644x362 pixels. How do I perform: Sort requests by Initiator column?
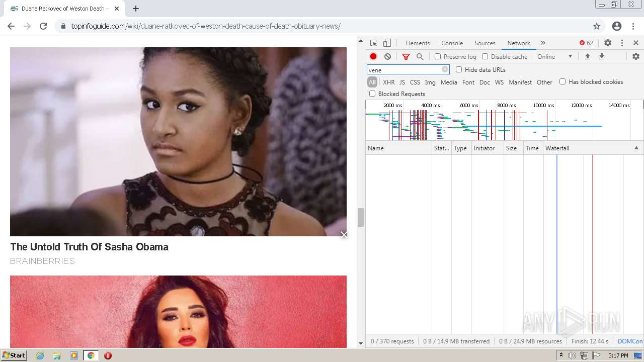click(x=488, y=148)
